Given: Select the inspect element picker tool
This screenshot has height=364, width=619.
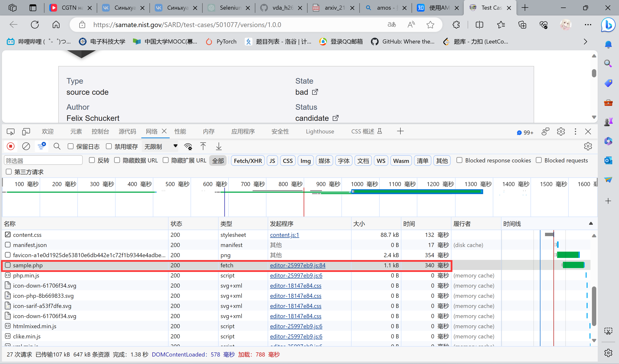Looking at the screenshot, I should [11, 131].
